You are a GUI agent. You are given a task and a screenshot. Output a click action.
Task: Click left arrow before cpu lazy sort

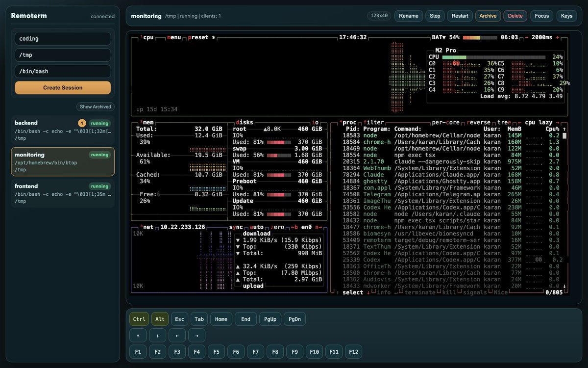[519, 122]
